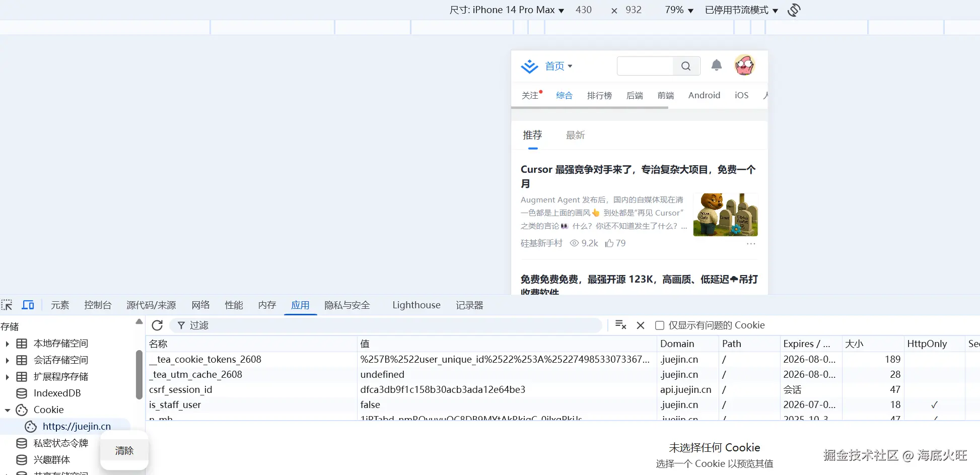This screenshot has height=475, width=980.
Task: Rotate the device viewport orientation
Action: [794, 10]
